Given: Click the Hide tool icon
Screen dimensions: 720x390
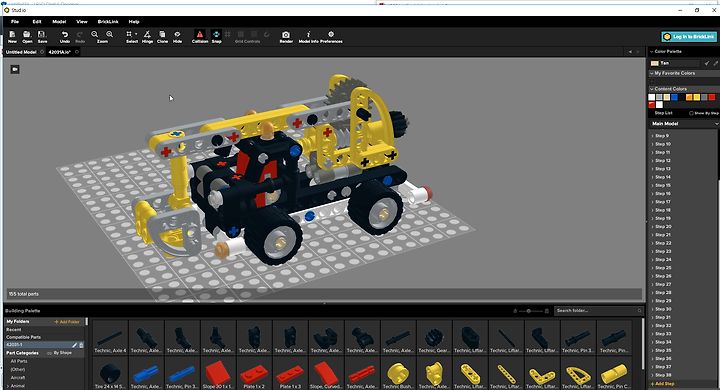Looking at the screenshot, I should click(177, 36).
